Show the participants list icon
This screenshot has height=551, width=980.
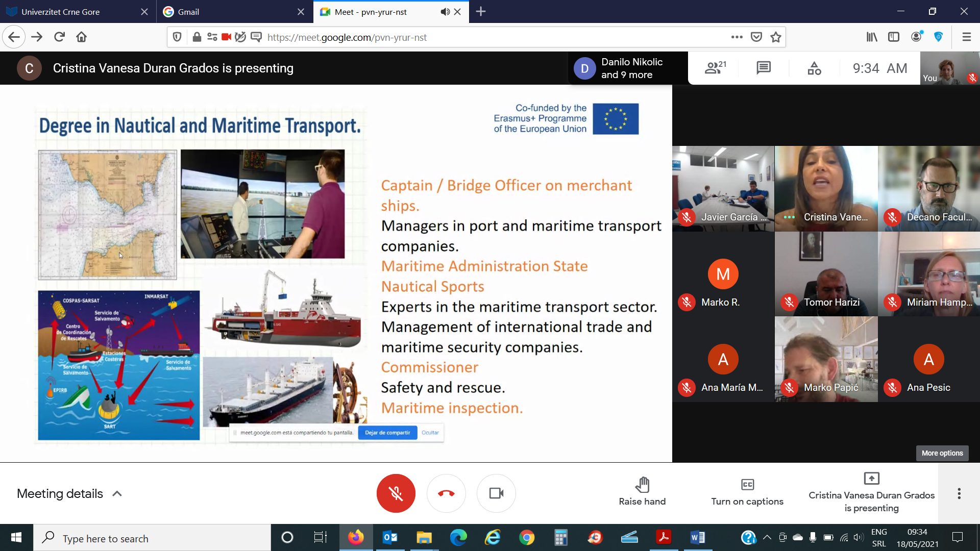tap(715, 68)
